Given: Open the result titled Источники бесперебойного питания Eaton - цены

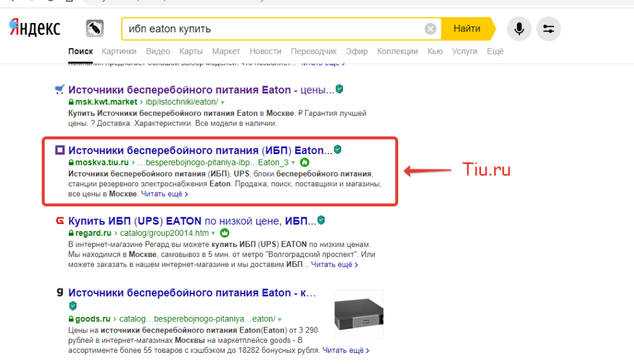Looking at the screenshot, I should click(201, 90).
